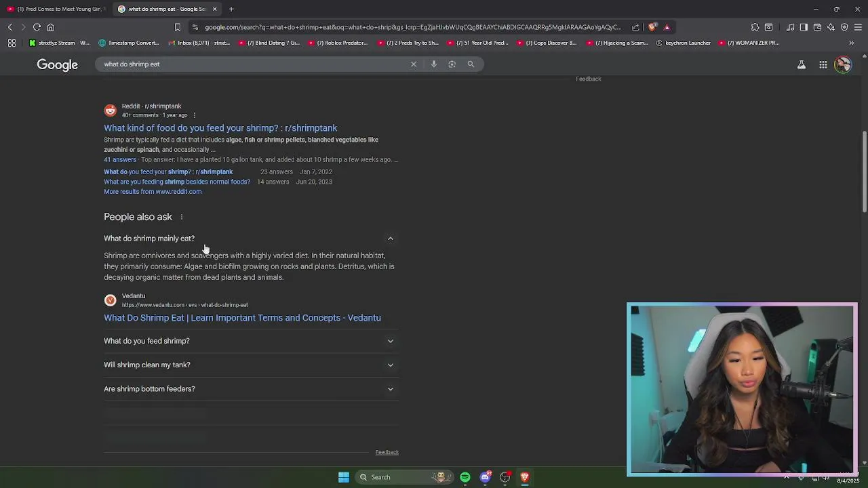Open Brave Rewards triangle icon

point(667,27)
